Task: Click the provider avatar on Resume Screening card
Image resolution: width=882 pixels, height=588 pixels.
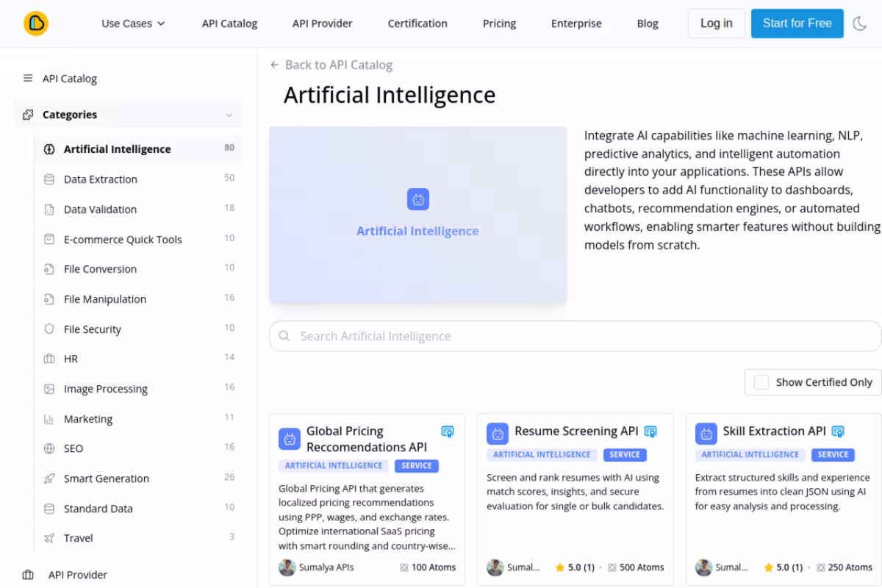Action: (495, 567)
